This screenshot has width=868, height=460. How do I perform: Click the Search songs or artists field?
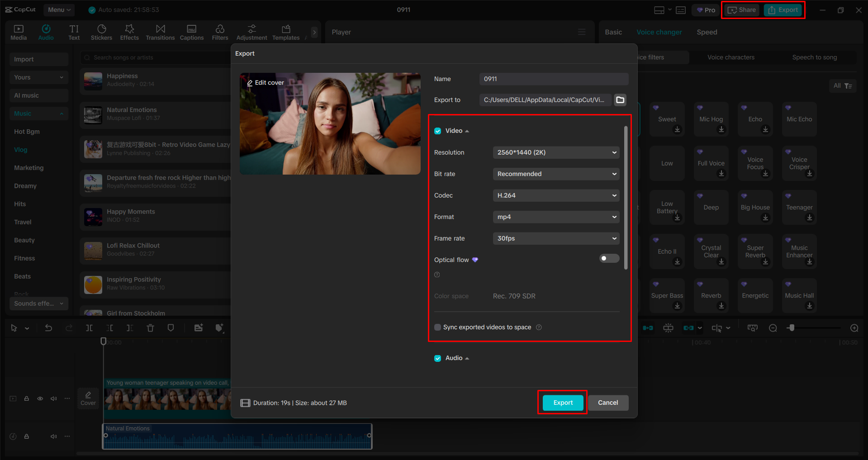click(x=136, y=57)
